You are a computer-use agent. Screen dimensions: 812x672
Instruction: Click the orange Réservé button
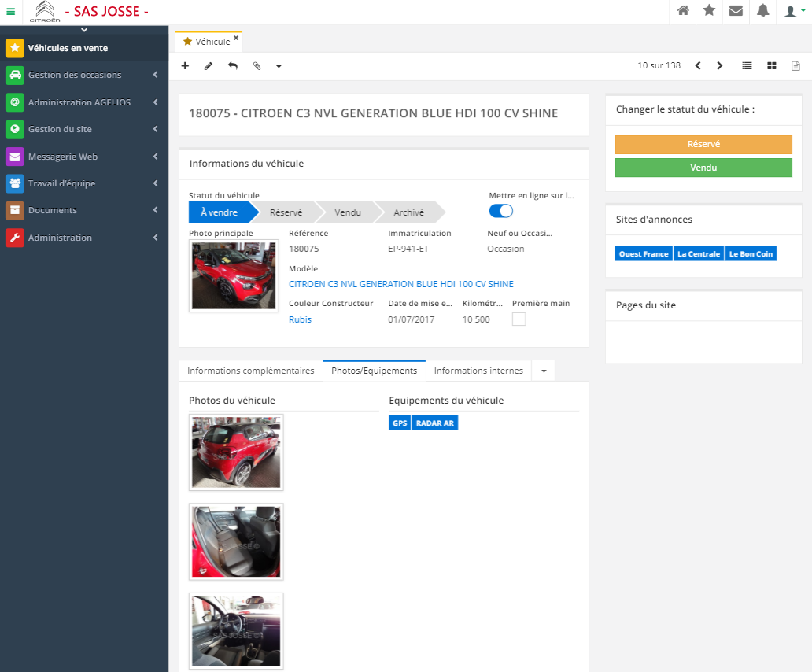703,145
